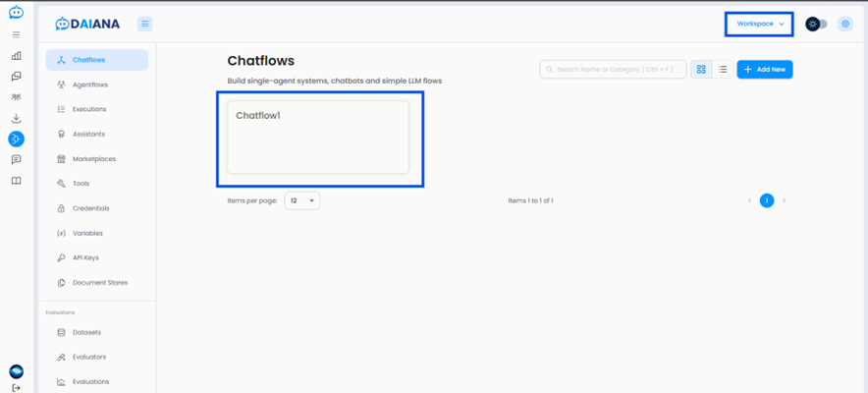Open the book icon in left rail
Image resolution: width=868 pixels, height=393 pixels.
click(16, 181)
